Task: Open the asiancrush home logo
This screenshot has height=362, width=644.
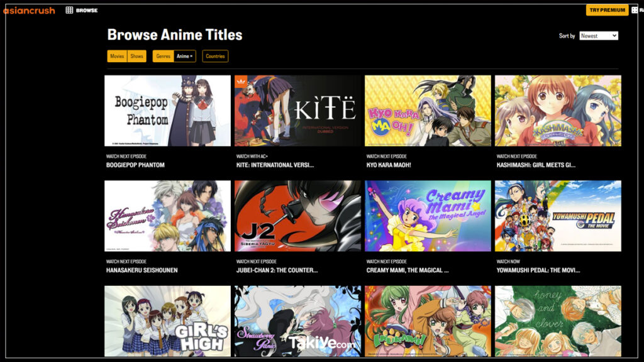Action: coord(29,11)
